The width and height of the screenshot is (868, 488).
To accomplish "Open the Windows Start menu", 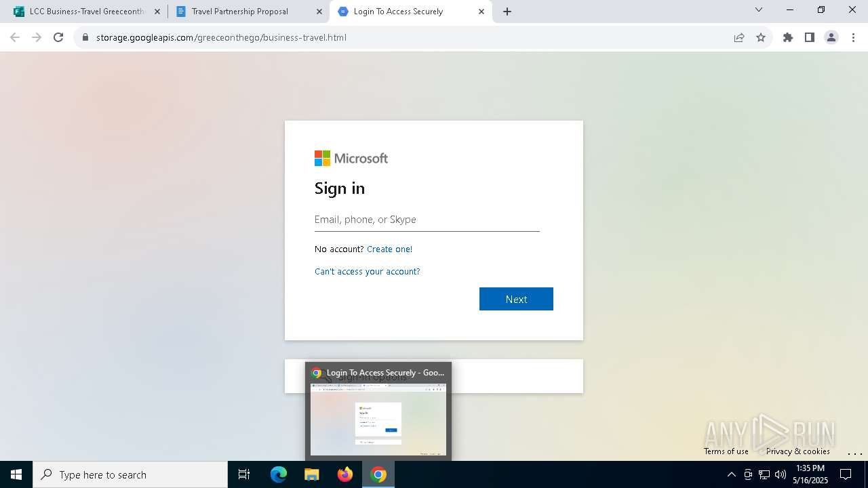I will pos(16,474).
